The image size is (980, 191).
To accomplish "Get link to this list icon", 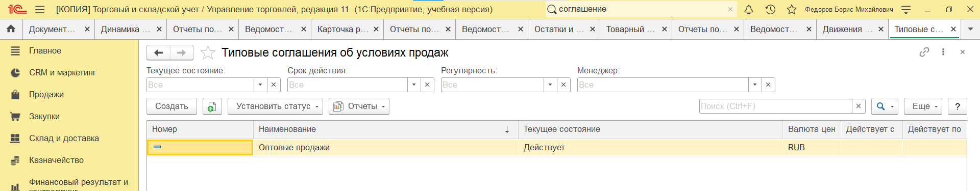I will (924, 52).
